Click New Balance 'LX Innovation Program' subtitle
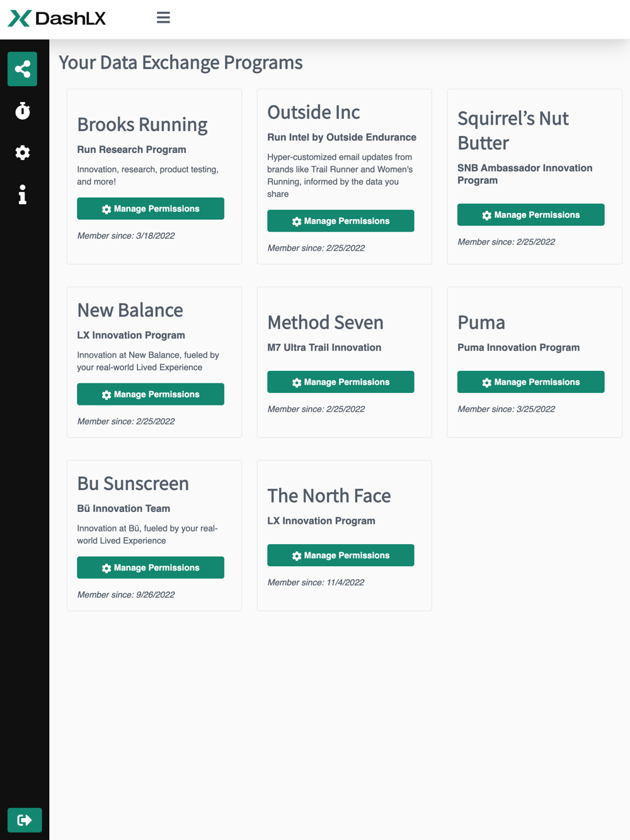This screenshot has width=630, height=840. pyautogui.click(x=131, y=336)
